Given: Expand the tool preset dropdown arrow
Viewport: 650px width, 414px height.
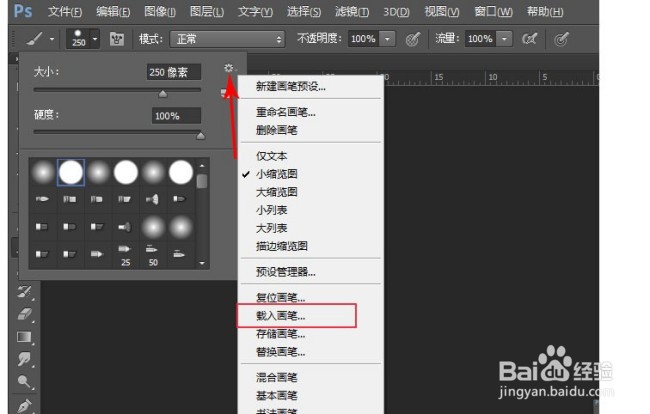Looking at the screenshot, I should [x=52, y=39].
